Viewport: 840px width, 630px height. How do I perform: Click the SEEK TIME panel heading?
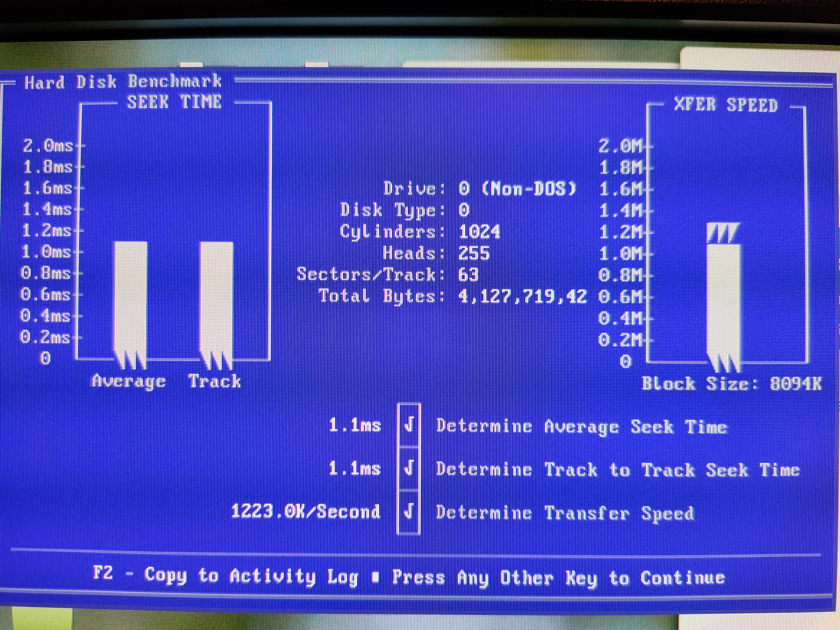[174, 102]
